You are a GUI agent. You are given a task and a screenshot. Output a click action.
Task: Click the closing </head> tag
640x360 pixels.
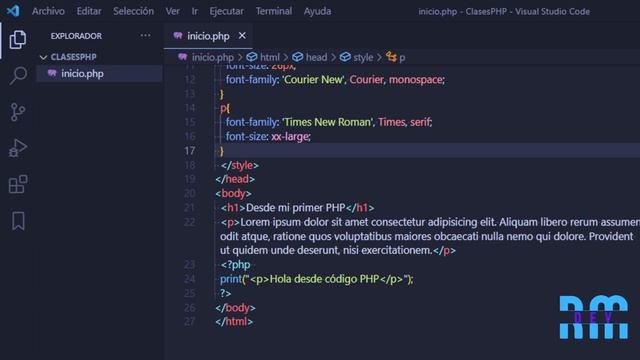[x=235, y=179]
